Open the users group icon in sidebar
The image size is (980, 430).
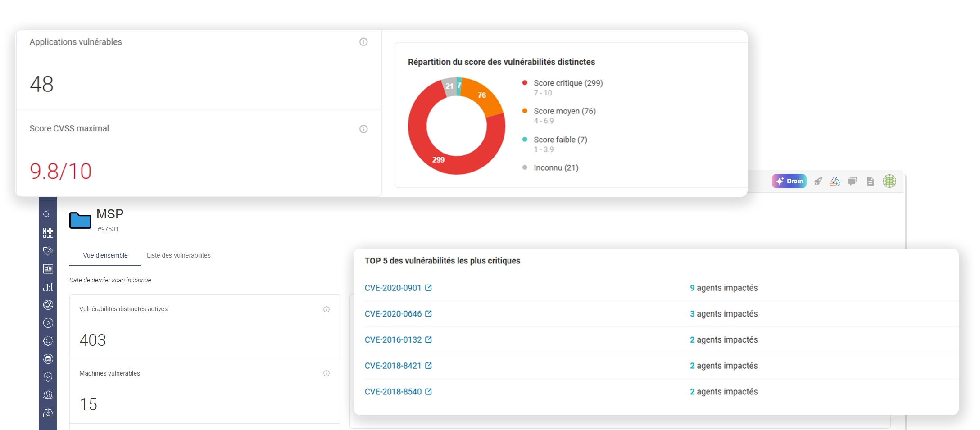(x=48, y=395)
